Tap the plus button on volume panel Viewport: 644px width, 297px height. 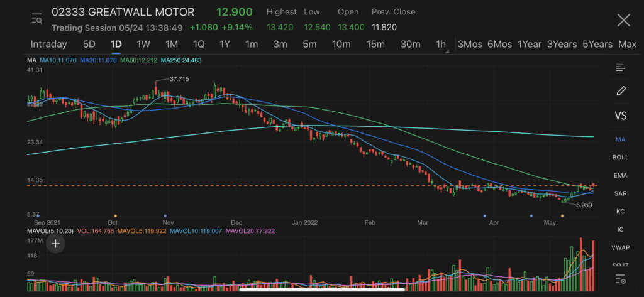click(x=55, y=244)
